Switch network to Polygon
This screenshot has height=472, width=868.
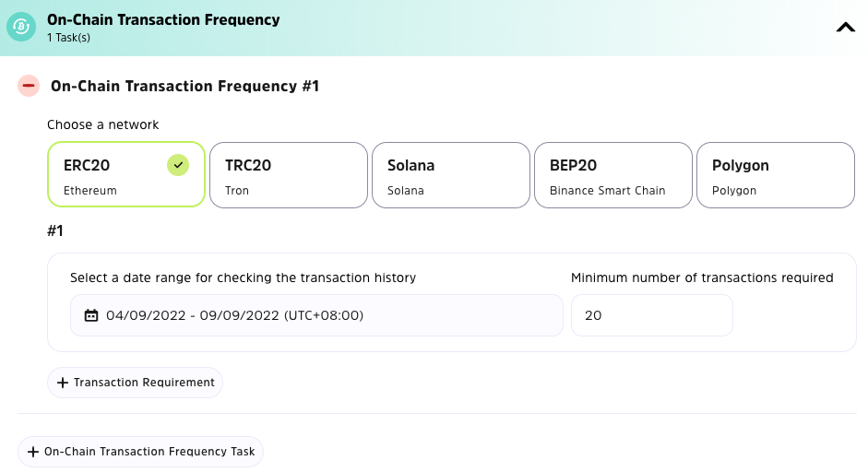click(x=775, y=175)
